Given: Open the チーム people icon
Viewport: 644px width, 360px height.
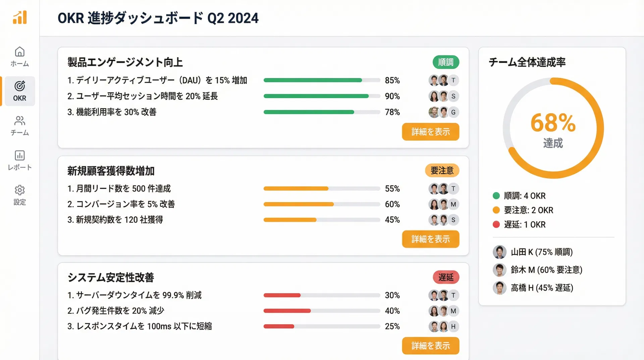Looking at the screenshot, I should coord(20,121).
